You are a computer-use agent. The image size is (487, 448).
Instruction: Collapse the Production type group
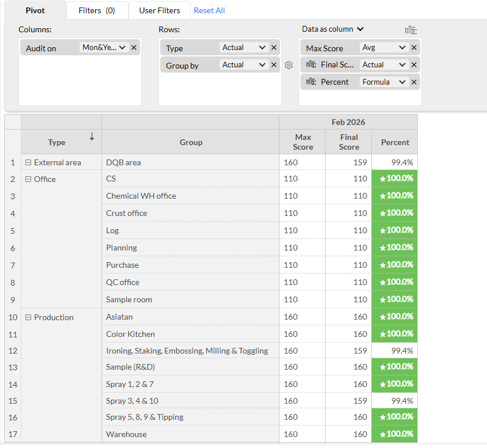point(28,317)
